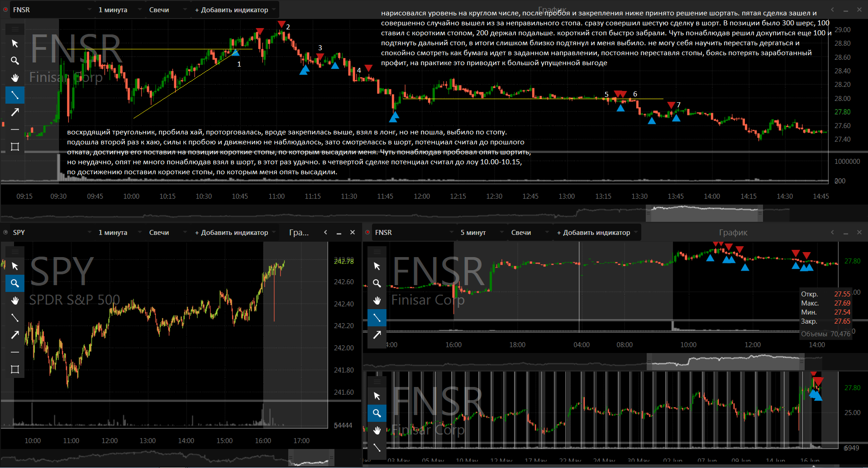Click the back chevron in top chart title bar
Viewport: 868px width, 468px height.
pos(832,10)
